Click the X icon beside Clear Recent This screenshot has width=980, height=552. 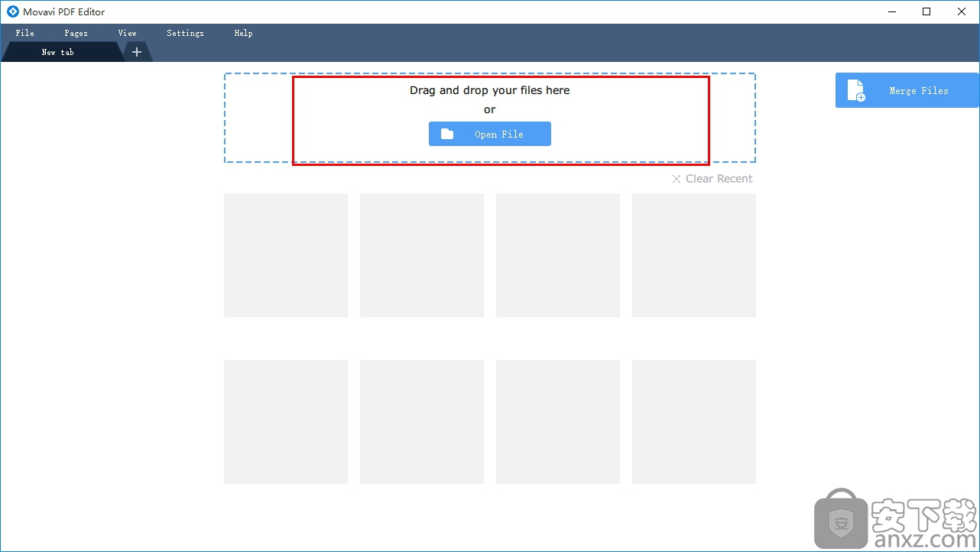677,179
